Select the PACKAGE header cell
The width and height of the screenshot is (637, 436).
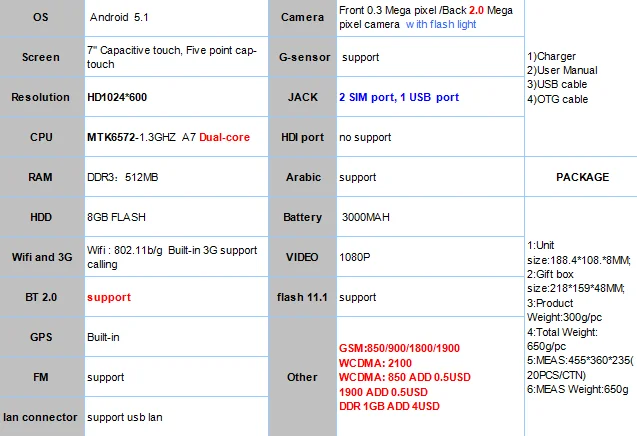coord(581,177)
